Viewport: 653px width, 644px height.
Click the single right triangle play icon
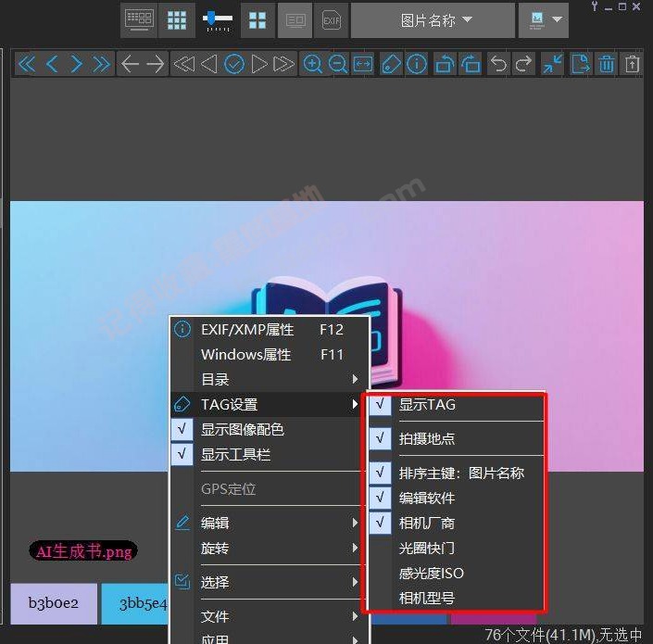(259, 64)
